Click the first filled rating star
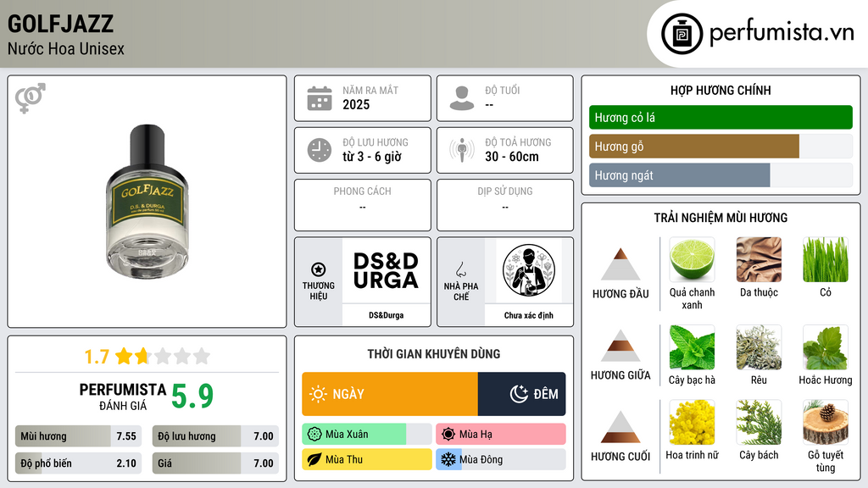Screen dimensions: 868x488 pos(124,356)
